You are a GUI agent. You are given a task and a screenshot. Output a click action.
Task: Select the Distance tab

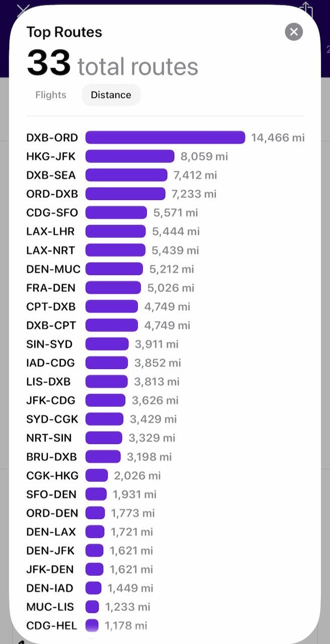(x=111, y=95)
